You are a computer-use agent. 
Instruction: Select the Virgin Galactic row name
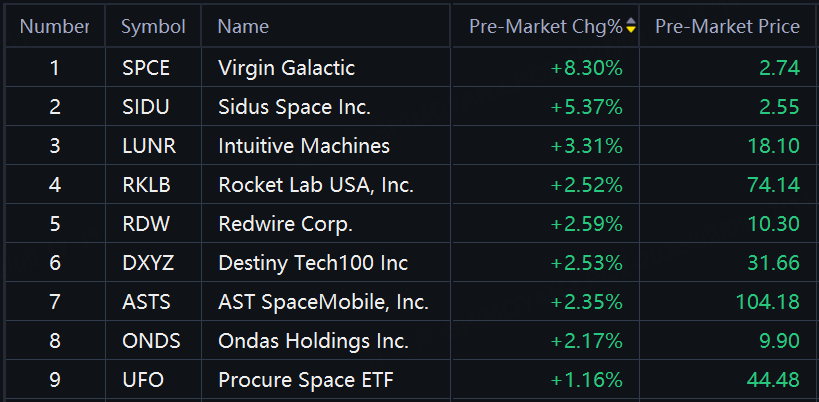pyautogui.click(x=286, y=68)
